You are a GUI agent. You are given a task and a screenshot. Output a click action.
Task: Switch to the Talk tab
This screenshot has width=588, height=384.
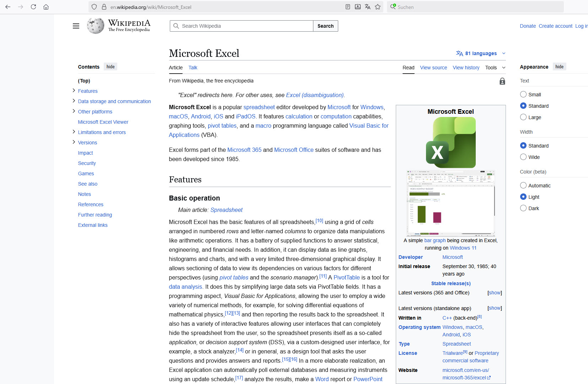click(x=193, y=68)
